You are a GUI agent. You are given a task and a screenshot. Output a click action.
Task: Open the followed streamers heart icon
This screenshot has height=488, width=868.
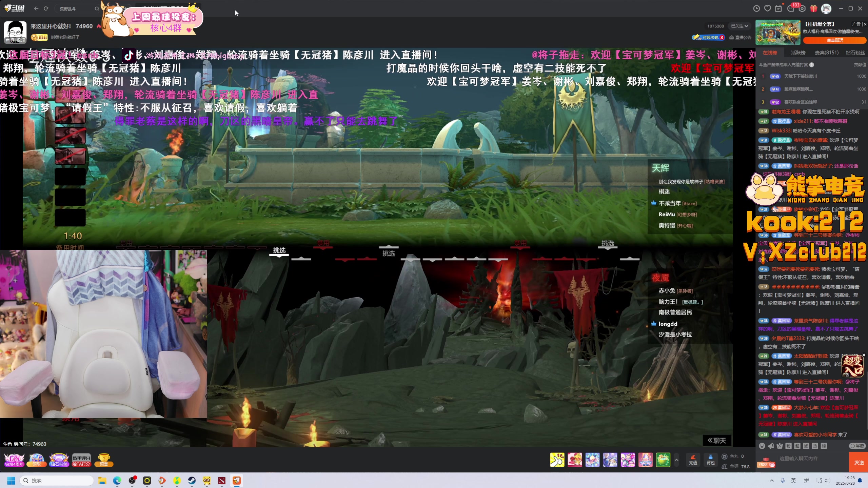click(768, 9)
